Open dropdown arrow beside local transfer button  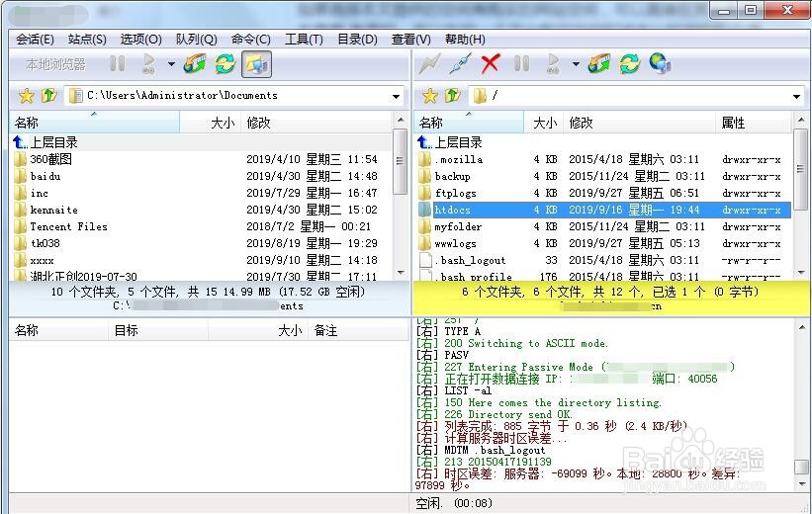(171, 64)
